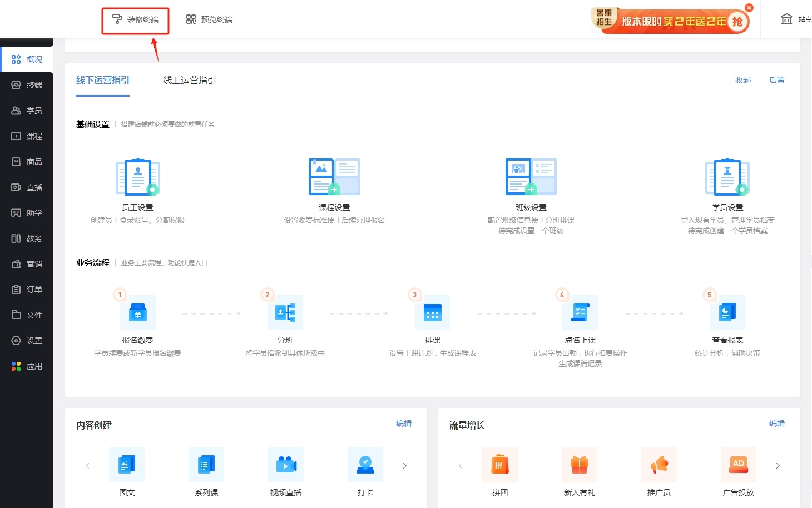Expand next items in 内容创建 carousel
This screenshot has width=812, height=508.
coord(405,466)
